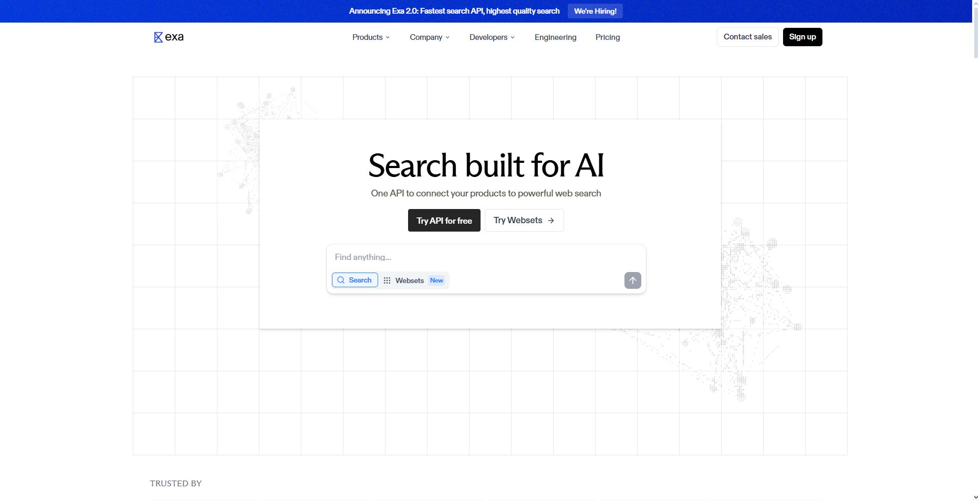Open the We're Hiring! banner link
The image size is (980, 501).
tap(595, 11)
